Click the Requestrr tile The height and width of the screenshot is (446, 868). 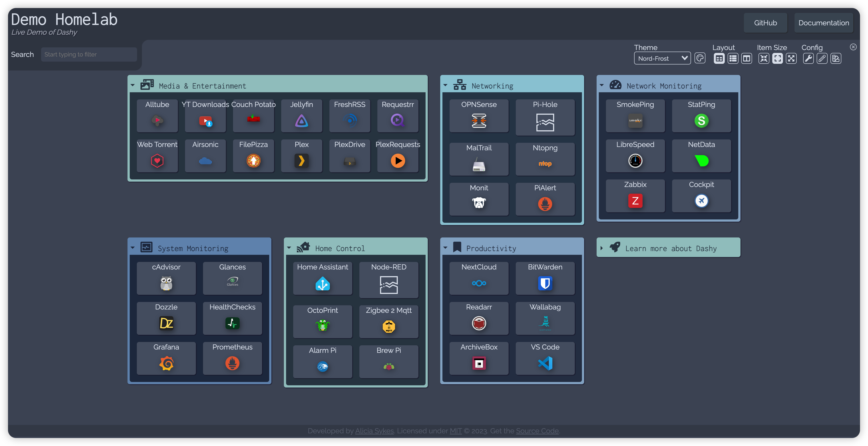(x=398, y=115)
